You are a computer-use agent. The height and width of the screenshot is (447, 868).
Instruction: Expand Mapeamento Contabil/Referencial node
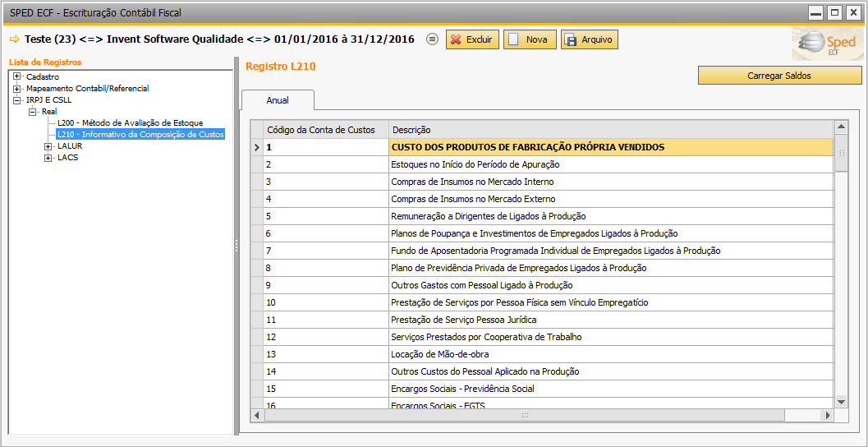(17, 89)
